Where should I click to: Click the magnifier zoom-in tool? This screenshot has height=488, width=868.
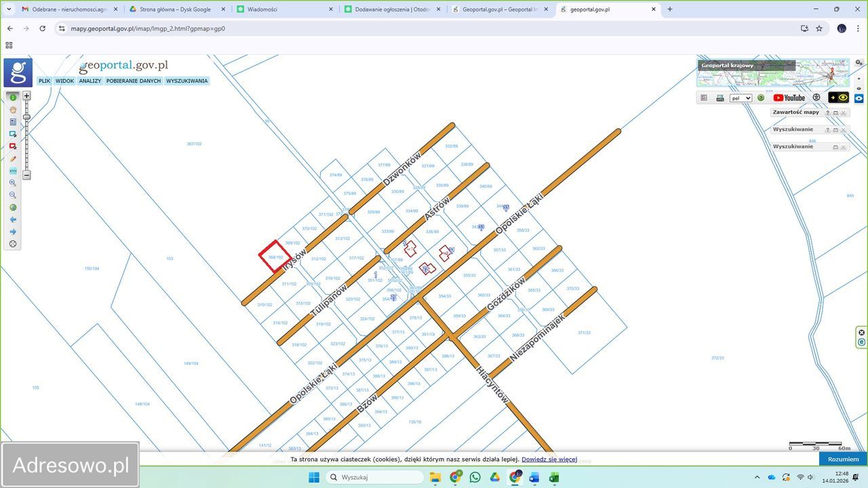pyautogui.click(x=13, y=183)
